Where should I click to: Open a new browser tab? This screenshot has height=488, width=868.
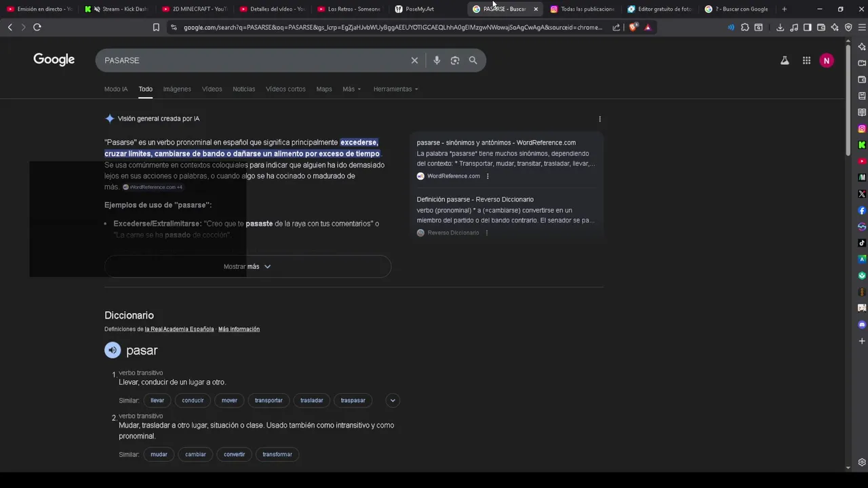tap(785, 9)
